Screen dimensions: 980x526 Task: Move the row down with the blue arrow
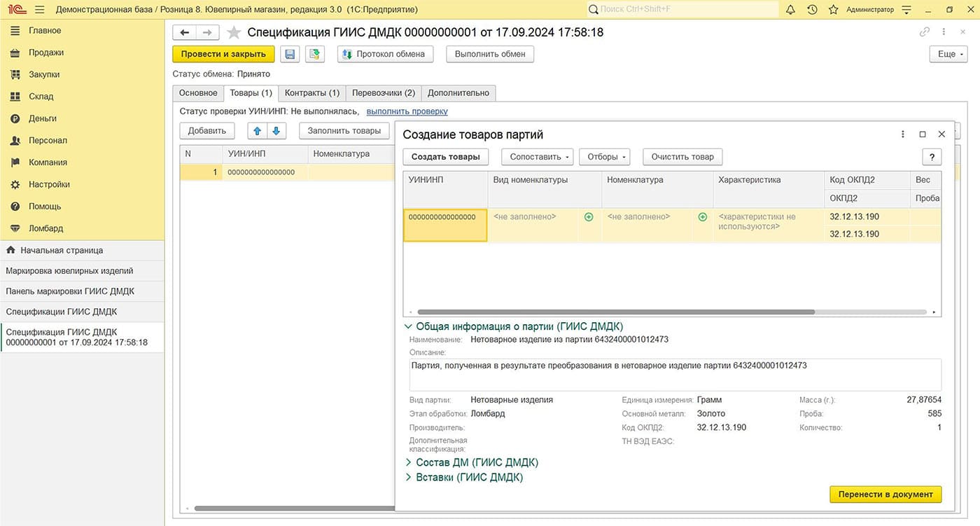point(276,130)
